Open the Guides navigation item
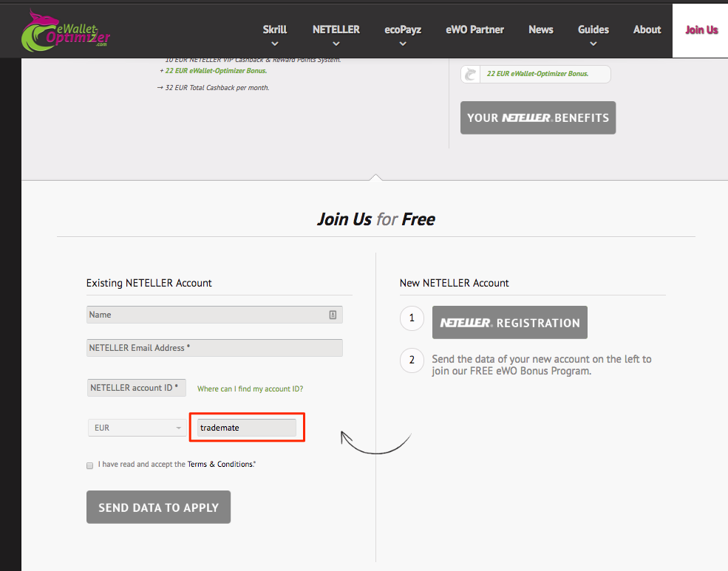This screenshot has height=571, width=728. pos(593,30)
